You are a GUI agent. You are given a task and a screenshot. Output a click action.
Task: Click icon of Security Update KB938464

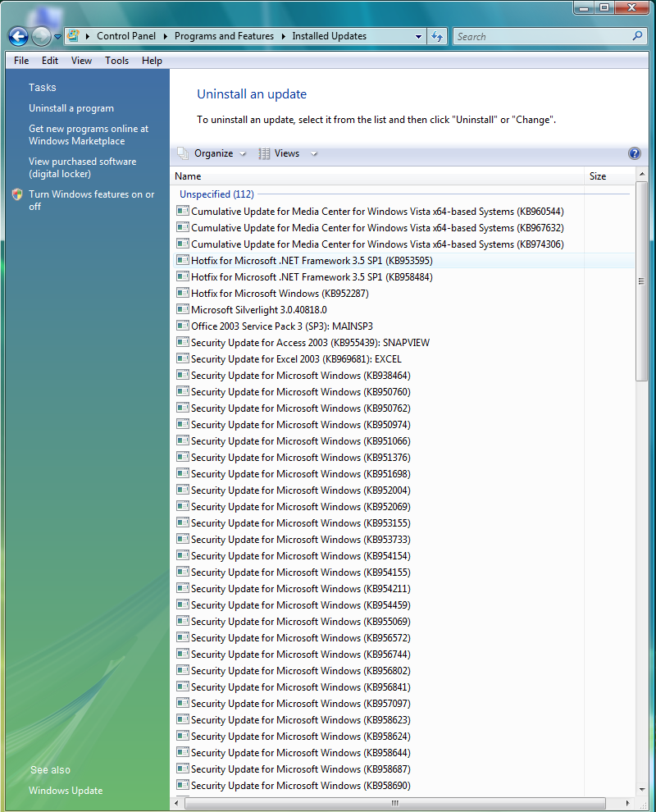[182, 375]
